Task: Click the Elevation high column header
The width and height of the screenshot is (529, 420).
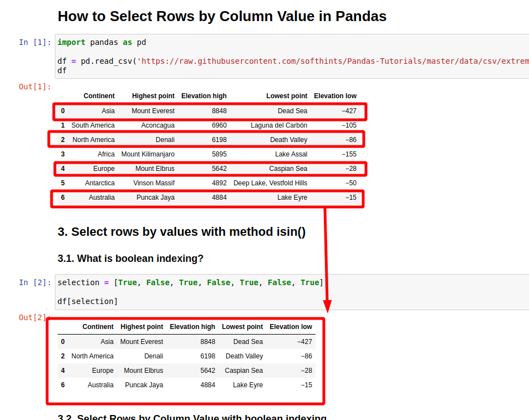Action: tap(204, 96)
